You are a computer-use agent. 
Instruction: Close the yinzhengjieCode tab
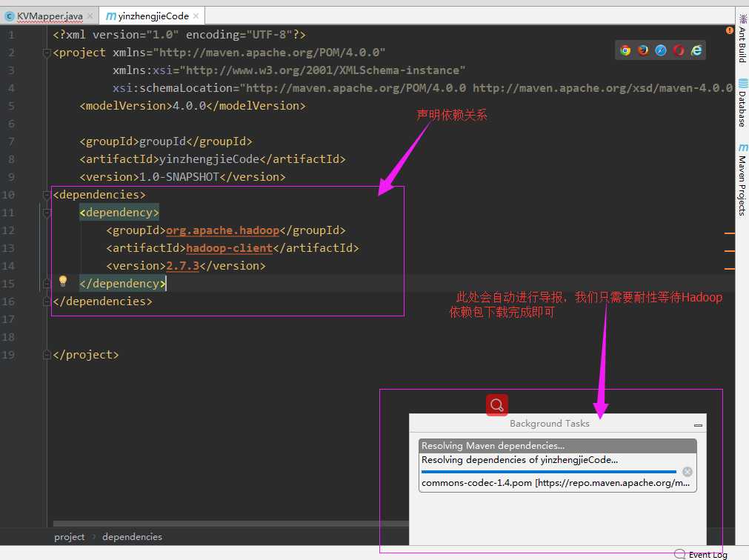[196, 16]
